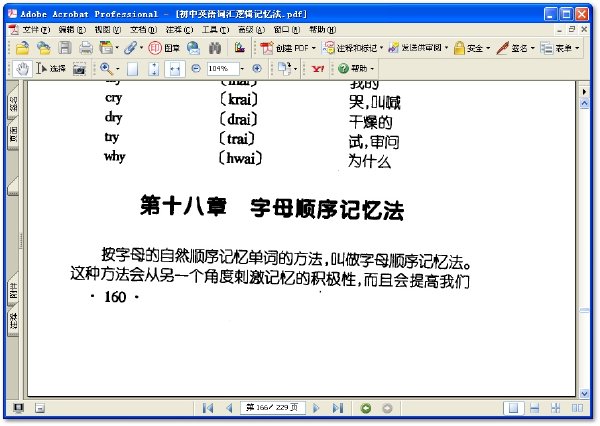600x426 pixels.
Task: Click the page number field 第166/229页
Action: [x=272, y=408]
